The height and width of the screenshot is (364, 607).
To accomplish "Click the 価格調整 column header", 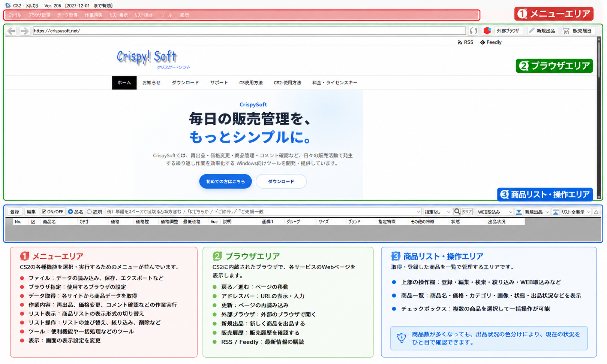I will tap(169, 222).
